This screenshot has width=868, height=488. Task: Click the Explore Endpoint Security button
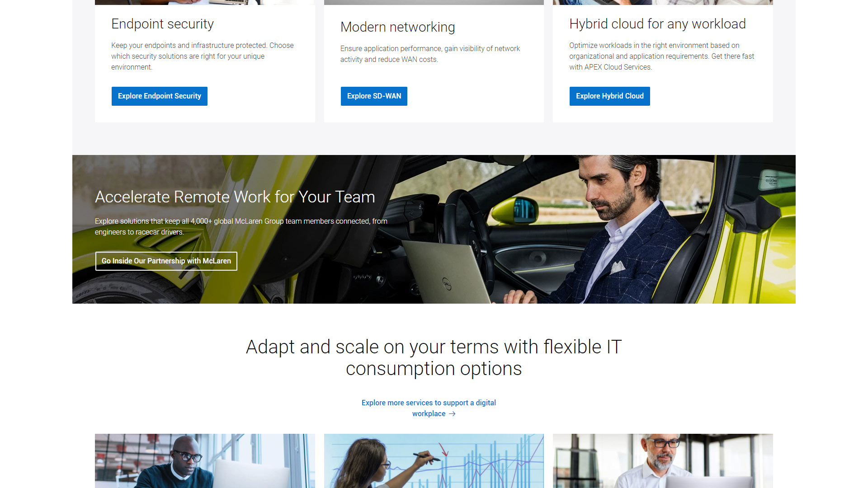(x=159, y=96)
